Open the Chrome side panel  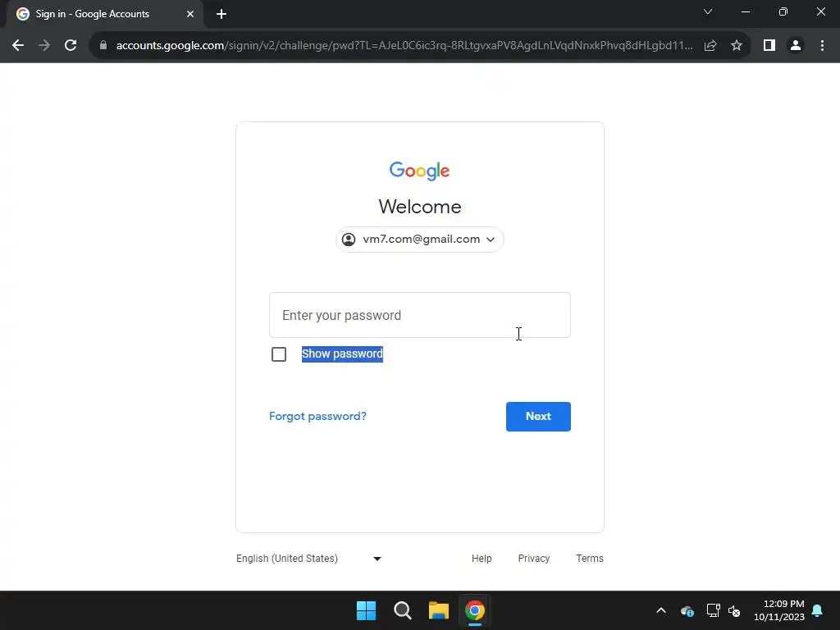click(769, 46)
